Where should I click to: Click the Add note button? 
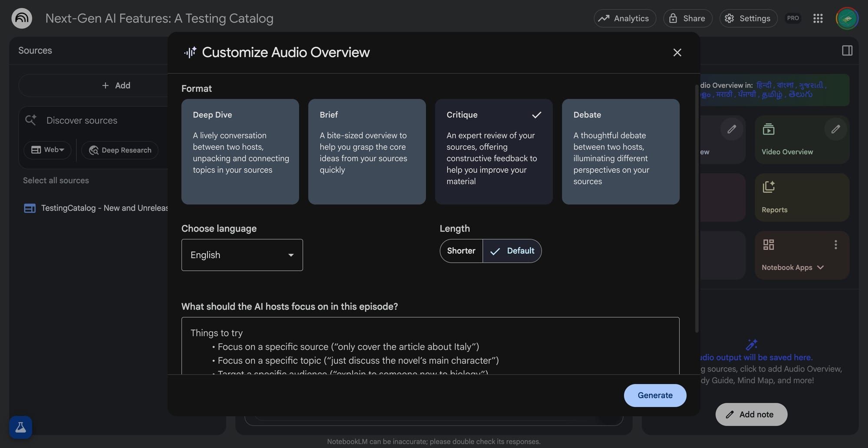(x=751, y=414)
